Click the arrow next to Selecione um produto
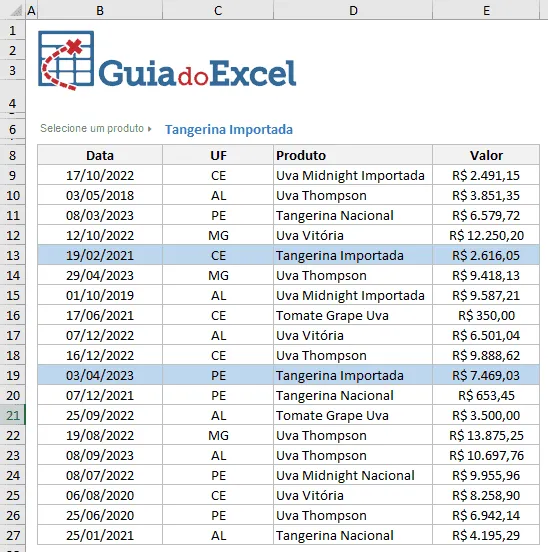 coord(150,129)
